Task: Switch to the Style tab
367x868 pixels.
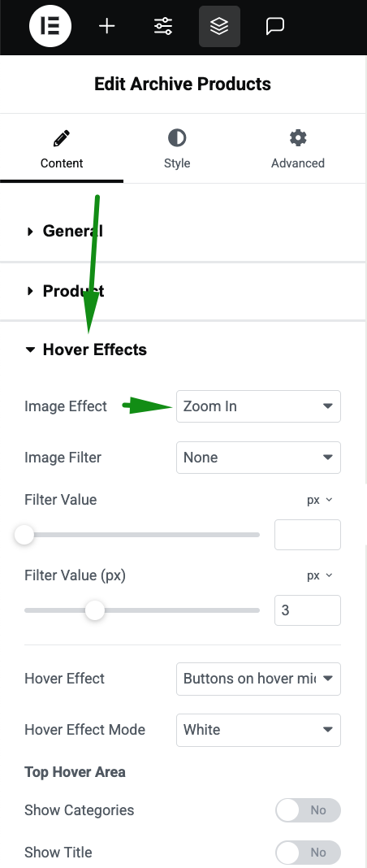Action: click(x=177, y=149)
